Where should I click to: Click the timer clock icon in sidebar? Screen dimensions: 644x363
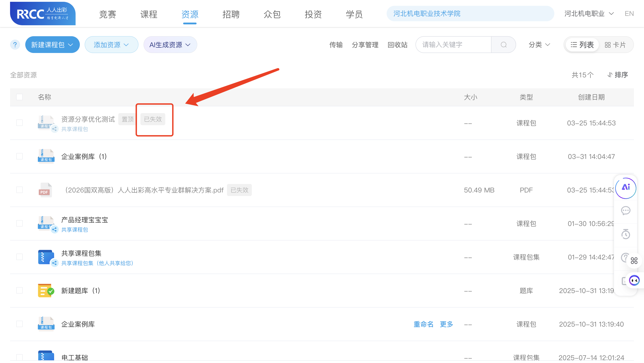(626, 234)
